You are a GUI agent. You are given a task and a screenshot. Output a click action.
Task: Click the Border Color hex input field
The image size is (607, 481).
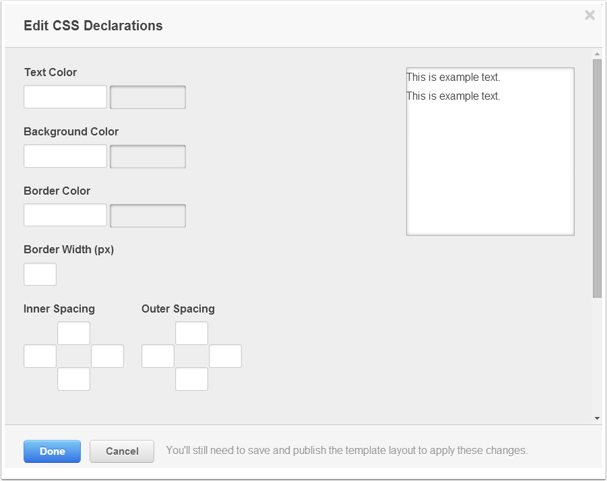tap(65, 215)
